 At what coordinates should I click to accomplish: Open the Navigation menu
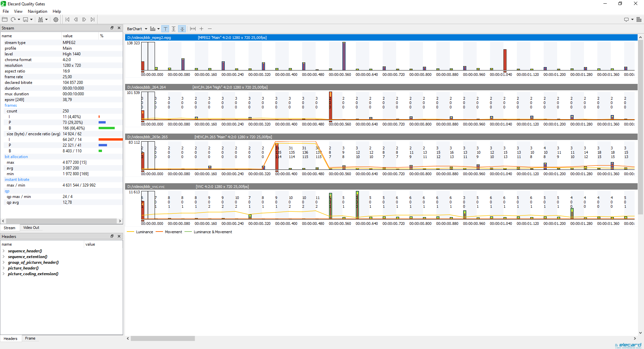pos(37,11)
